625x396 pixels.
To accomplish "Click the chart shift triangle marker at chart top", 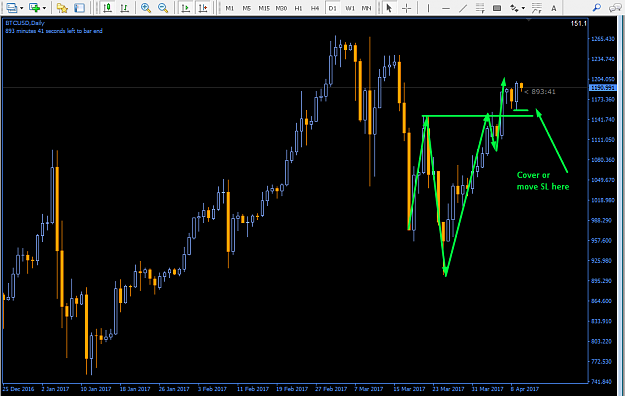I will (529, 19).
